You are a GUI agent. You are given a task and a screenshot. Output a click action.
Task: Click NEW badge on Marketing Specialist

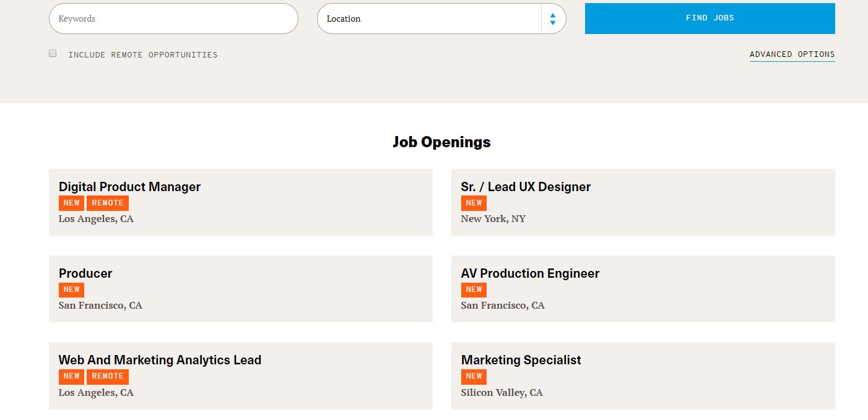coord(474,376)
